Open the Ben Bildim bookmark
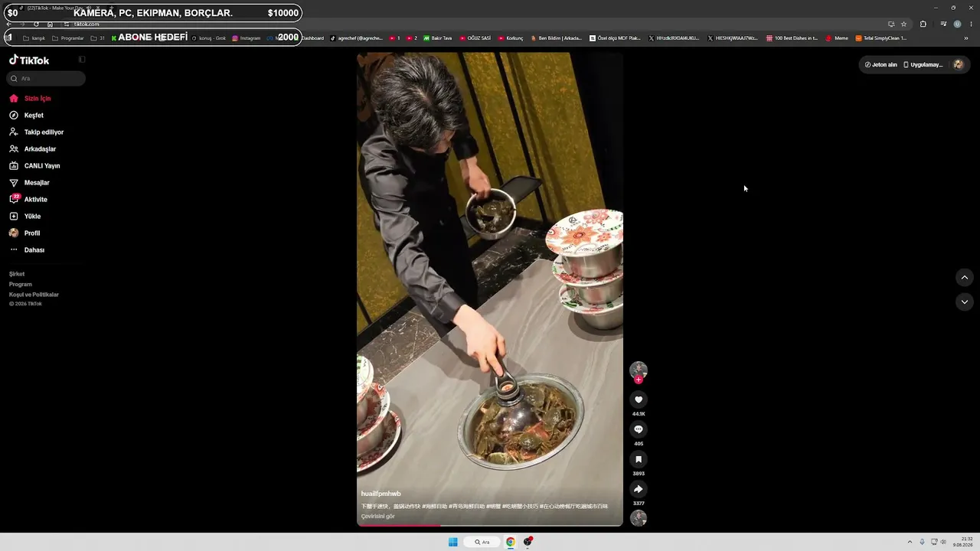The width and height of the screenshot is (980, 551). [557, 38]
